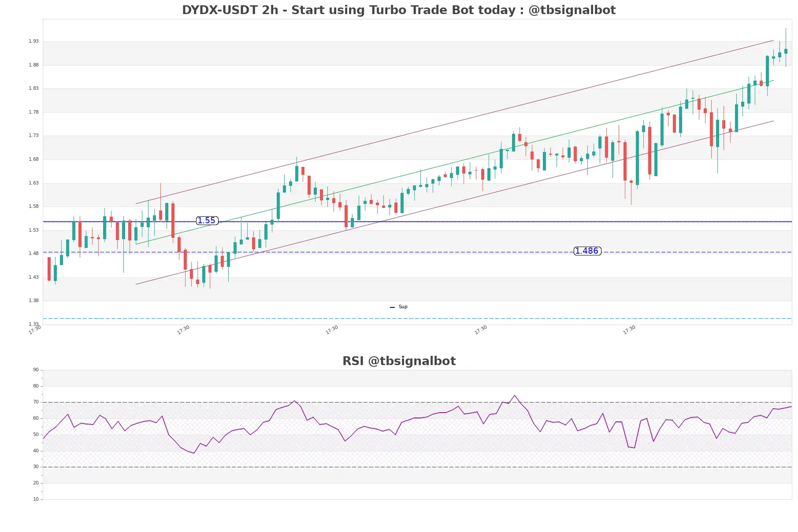This screenshot has width=798, height=532.
Task: Click the RSI 30 axis label
Action: [36, 467]
